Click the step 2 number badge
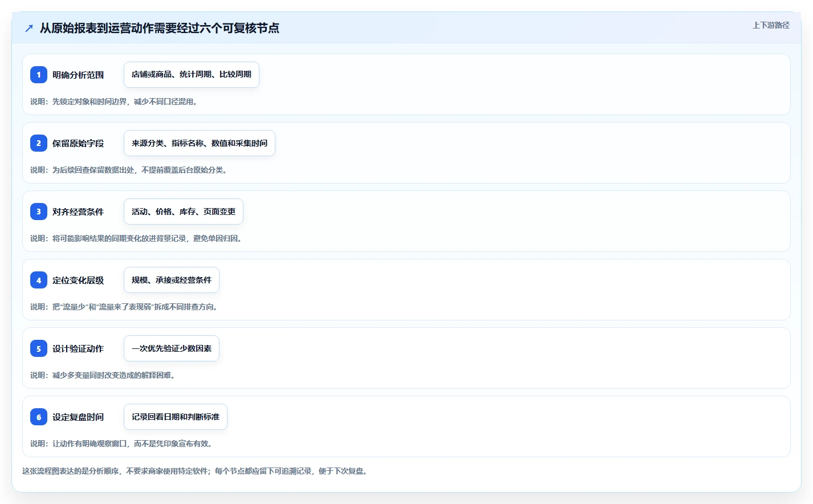 pos(39,143)
